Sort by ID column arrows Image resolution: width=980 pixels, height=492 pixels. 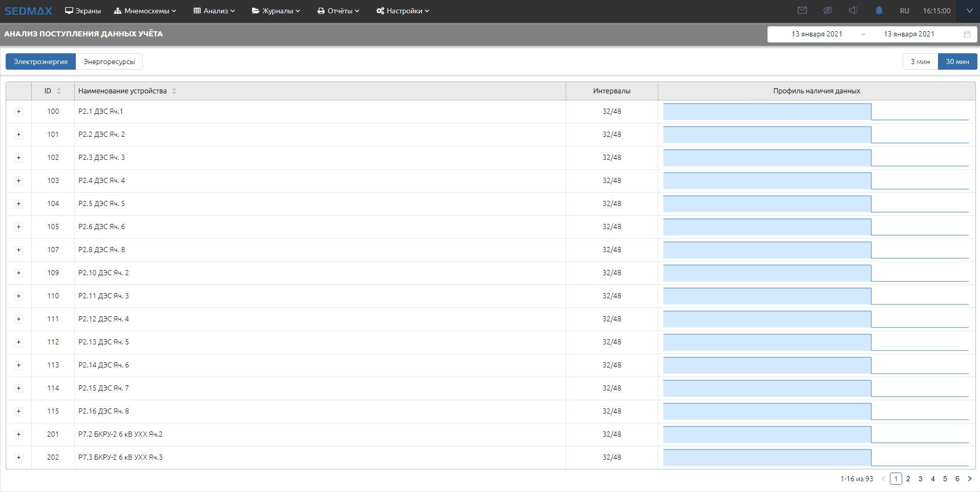[x=59, y=91]
